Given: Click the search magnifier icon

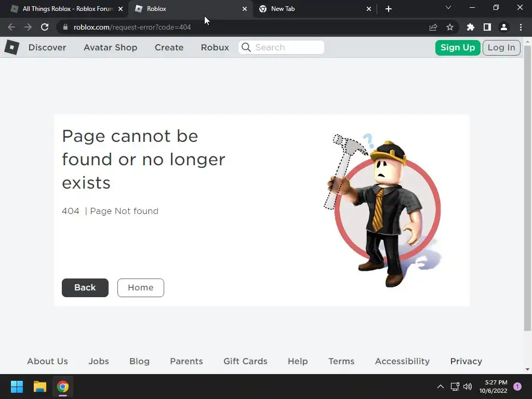Looking at the screenshot, I should pyautogui.click(x=246, y=47).
